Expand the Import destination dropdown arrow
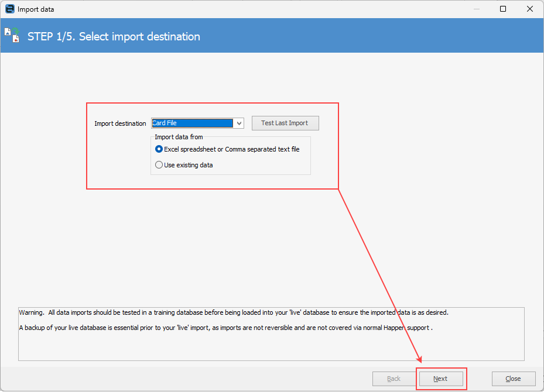The width and height of the screenshot is (544, 392). [x=239, y=123]
